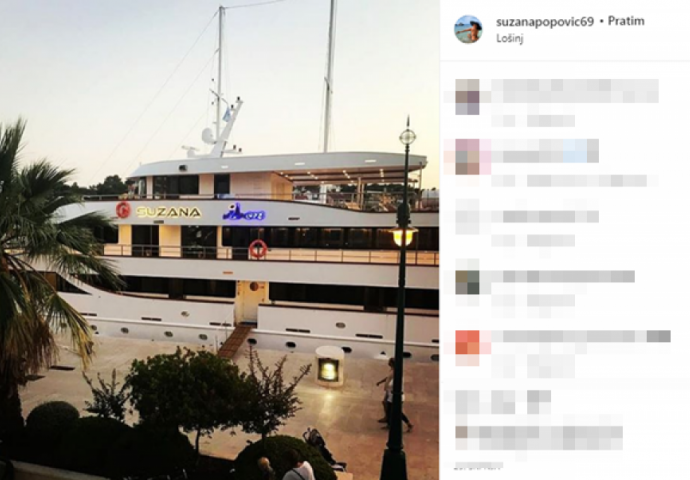Open the fourth commenter's dark olive avatar
Image resolution: width=690 pixels, height=480 pixels.
pyautogui.click(x=467, y=282)
